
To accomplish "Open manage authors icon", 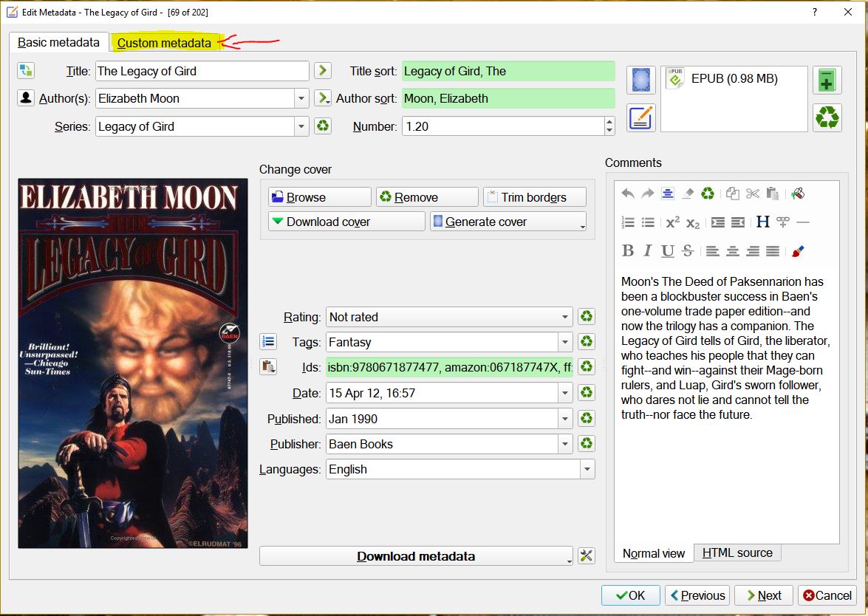I will [25, 97].
